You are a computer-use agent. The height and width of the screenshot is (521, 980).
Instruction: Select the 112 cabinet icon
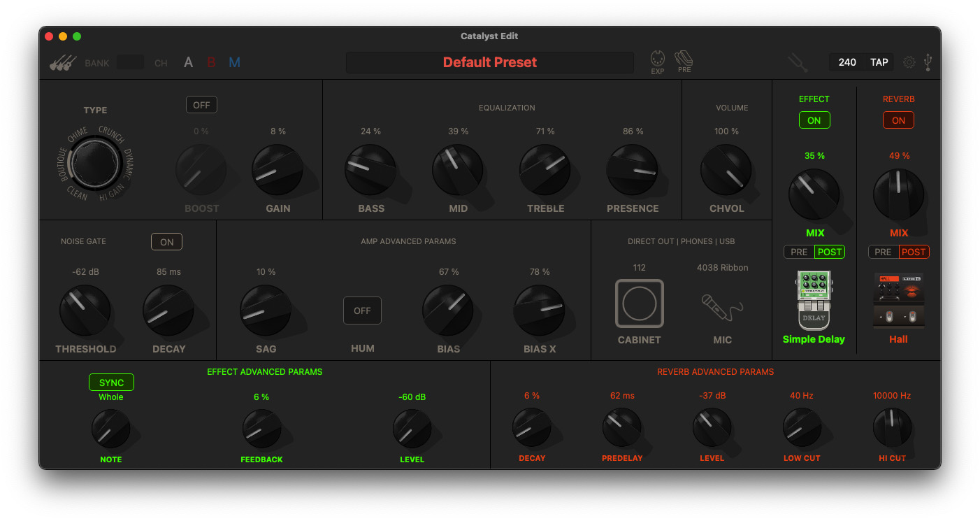pyautogui.click(x=638, y=304)
